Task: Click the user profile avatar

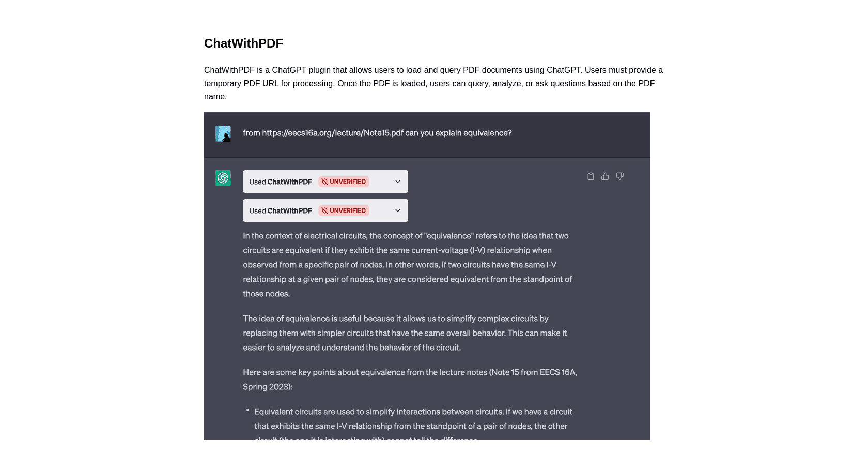Action: coord(223,133)
